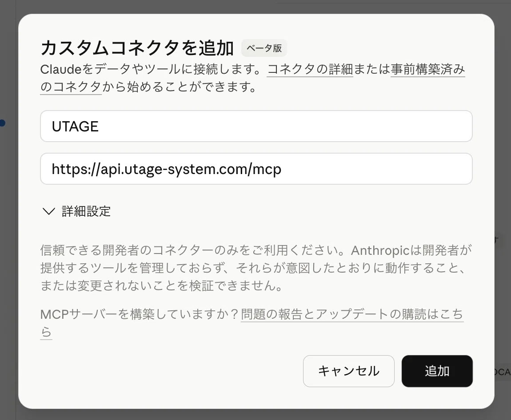Click the black 追加 button
This screenshot has width=511, height=420.
click(x=437, y=371)
